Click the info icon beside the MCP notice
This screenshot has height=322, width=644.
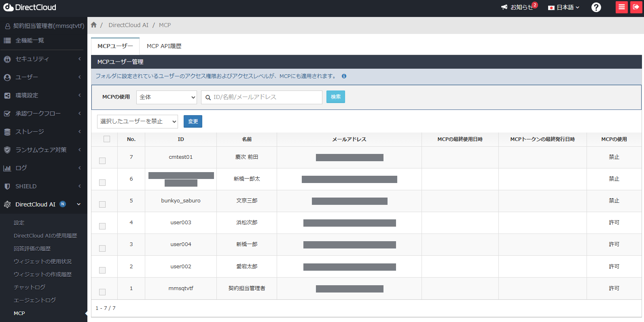pos(344,76)
